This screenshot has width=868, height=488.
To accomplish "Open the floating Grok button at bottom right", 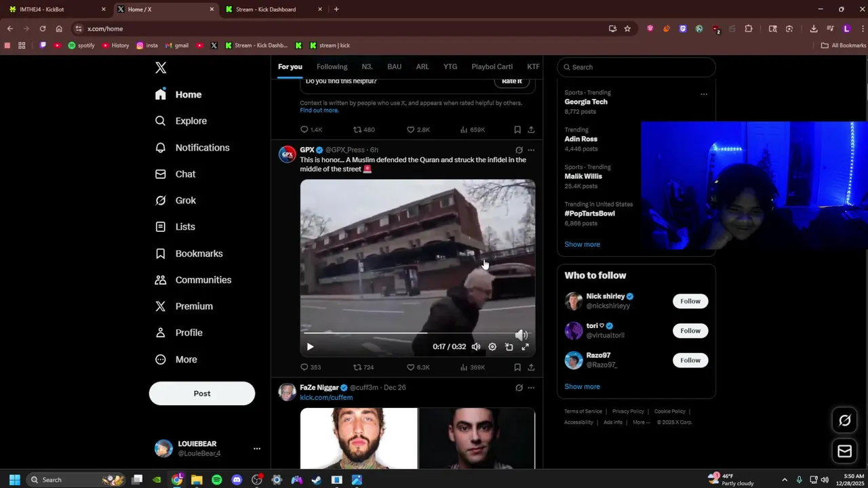I will pyautogui.click(x=845, y=420).
